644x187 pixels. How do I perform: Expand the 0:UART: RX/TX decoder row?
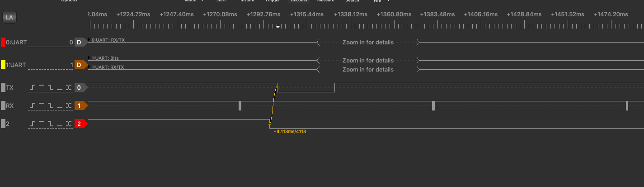(89, 40)
